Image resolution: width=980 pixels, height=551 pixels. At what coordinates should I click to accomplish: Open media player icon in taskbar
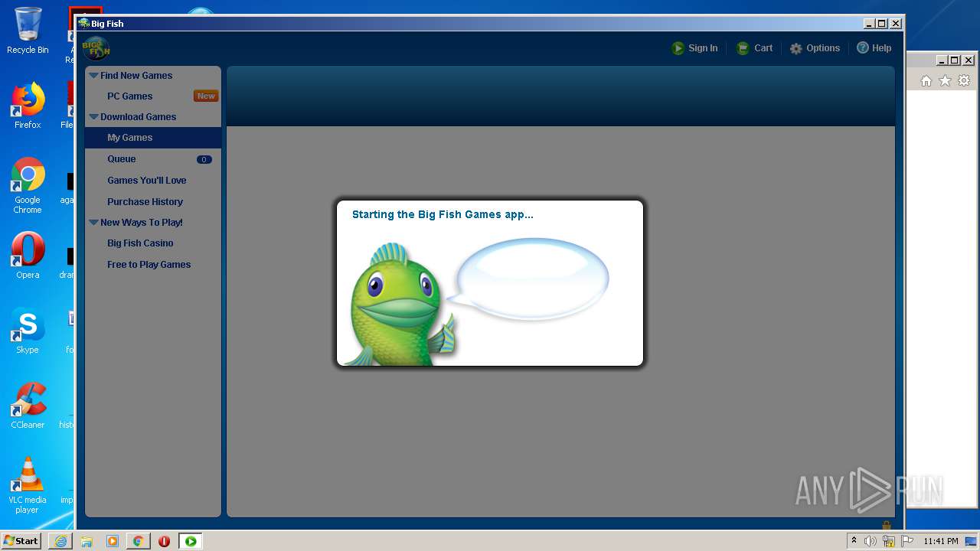[113, 541]
